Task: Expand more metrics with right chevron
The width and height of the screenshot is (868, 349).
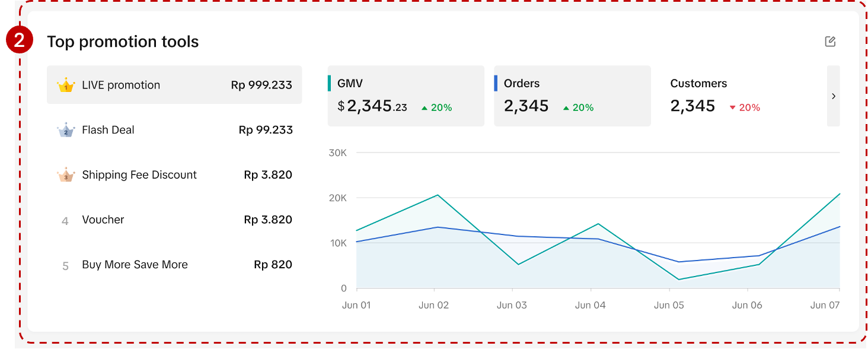Action: tap(834, 96)
